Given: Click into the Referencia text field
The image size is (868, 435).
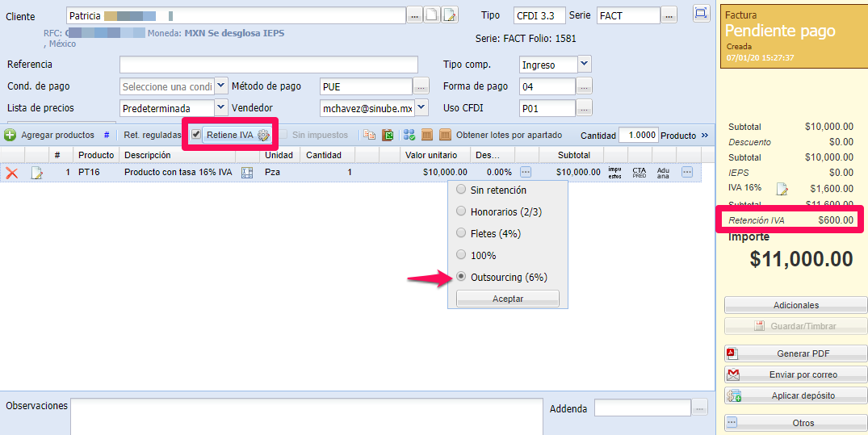Looking at the screenshot, I should (268, 65).
